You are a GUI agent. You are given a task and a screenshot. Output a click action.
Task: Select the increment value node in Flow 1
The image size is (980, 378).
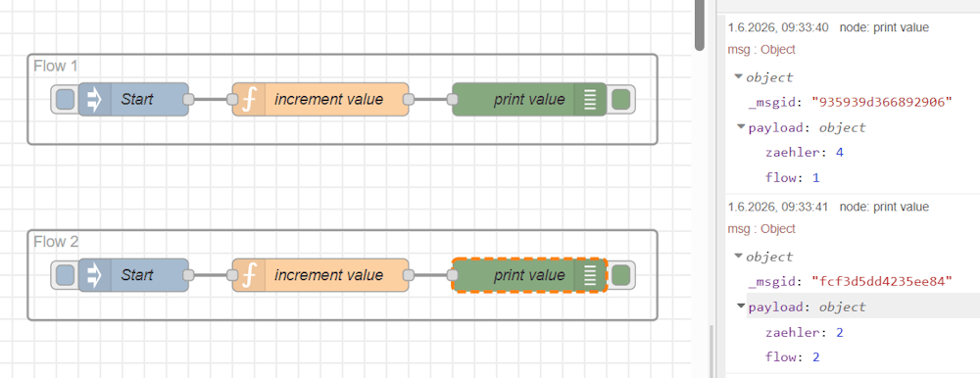[x=320, y=99]
